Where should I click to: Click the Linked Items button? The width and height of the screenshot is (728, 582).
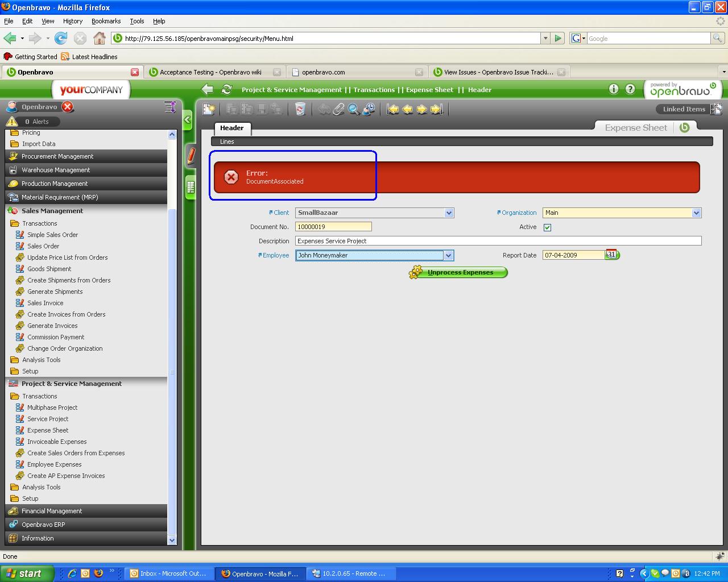pyautogui.click(x=684, y=109)
